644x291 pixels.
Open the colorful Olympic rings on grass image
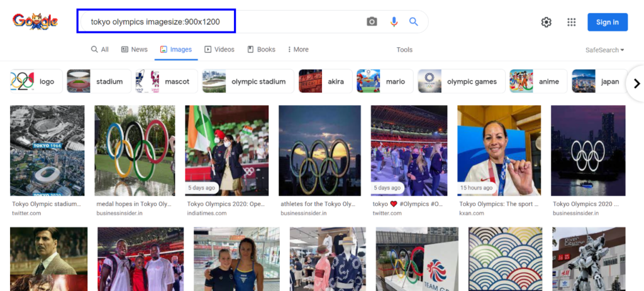click(135, 151)
